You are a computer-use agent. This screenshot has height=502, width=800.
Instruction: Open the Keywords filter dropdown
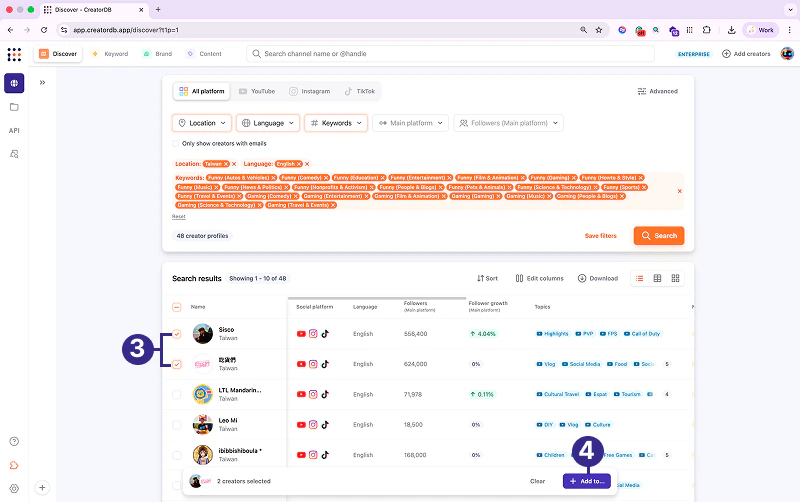pyautogui.click(x=336, y=123)
